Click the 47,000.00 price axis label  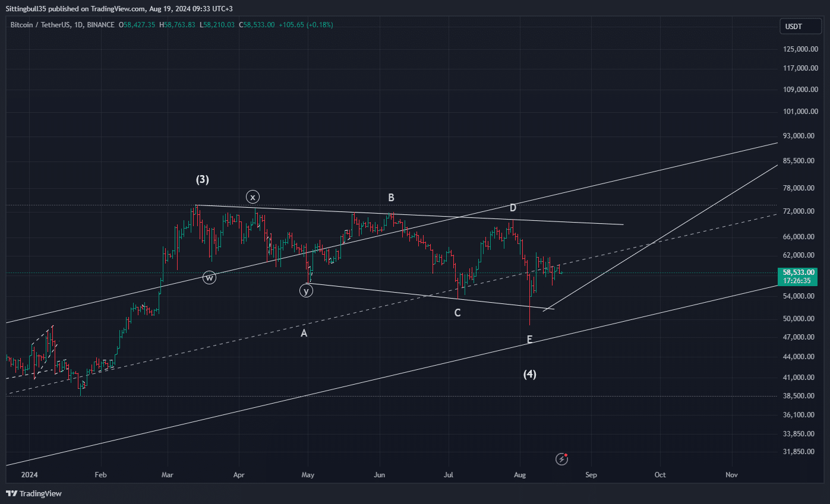pos(799,337)
